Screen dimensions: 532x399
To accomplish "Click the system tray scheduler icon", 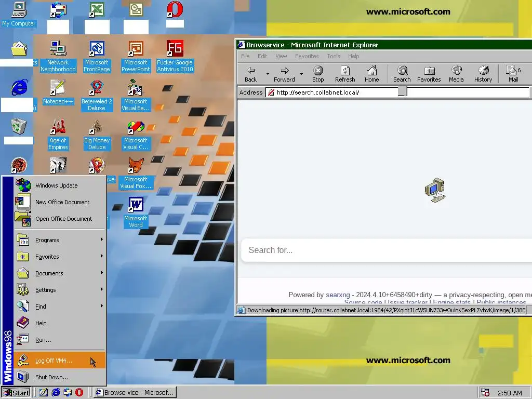I will click(x=485, y=393).
